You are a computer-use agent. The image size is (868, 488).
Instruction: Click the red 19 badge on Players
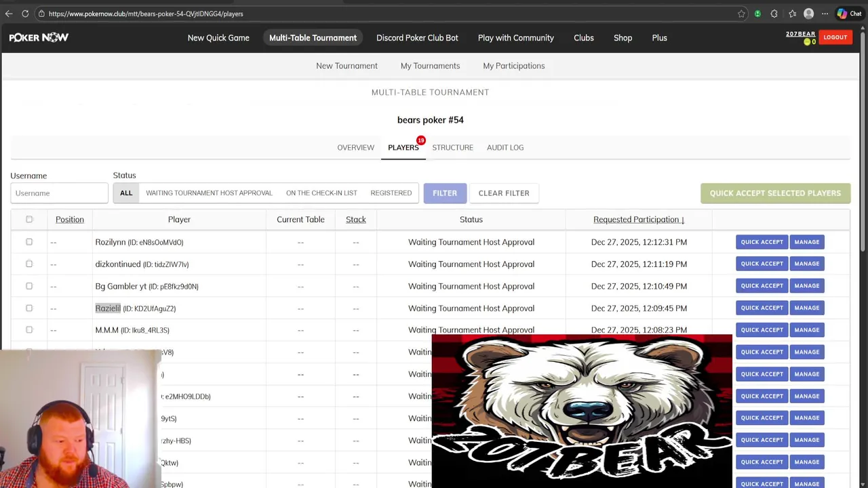(x=421, y=140)
